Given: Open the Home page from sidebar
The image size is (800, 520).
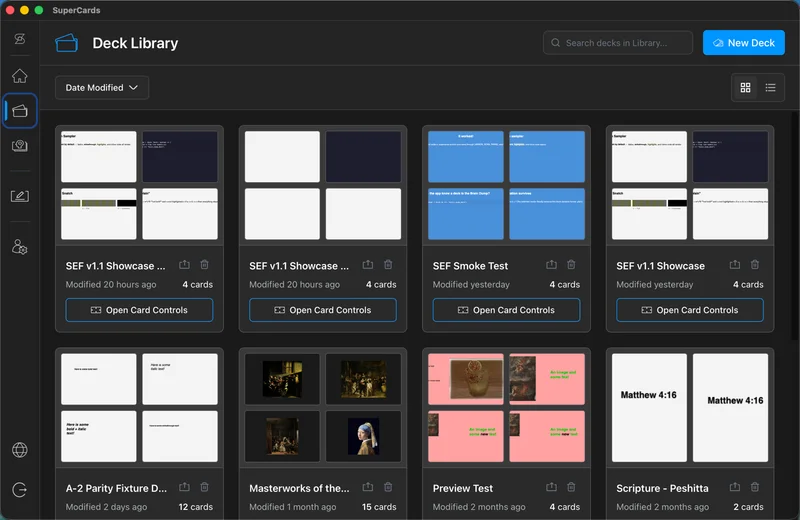Looking at the screenshot, I should 19,76.
